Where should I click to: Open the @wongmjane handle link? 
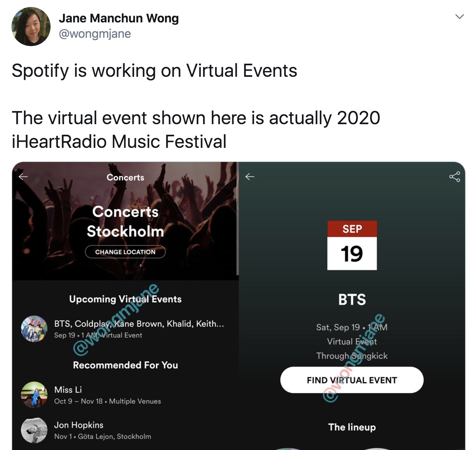pos(95,34)
